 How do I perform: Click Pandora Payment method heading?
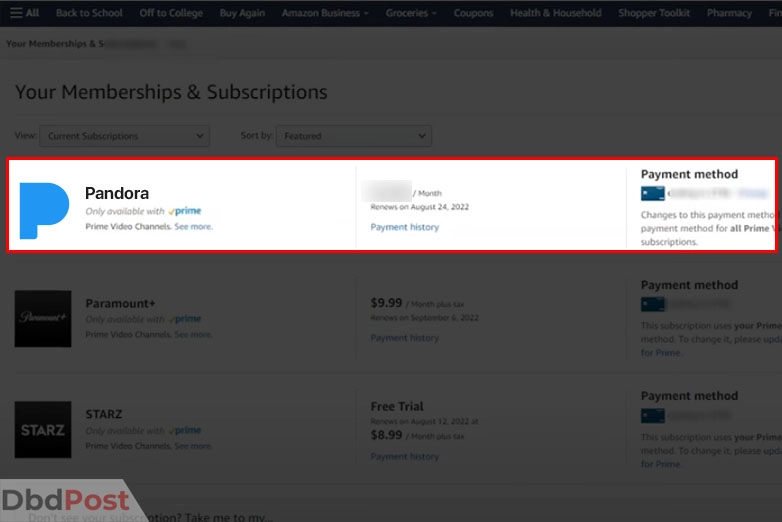click(689, 174)
